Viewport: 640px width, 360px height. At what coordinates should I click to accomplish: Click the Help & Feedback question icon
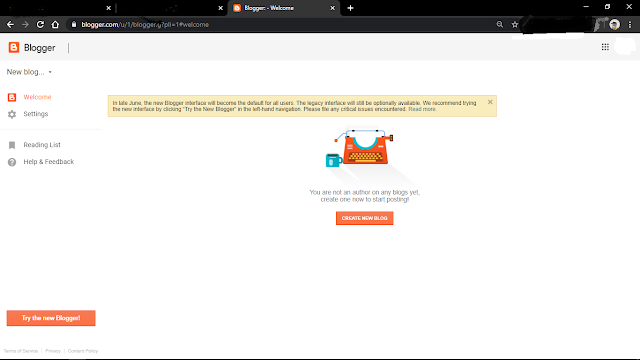pyautogui.click(x=12, y=162)
